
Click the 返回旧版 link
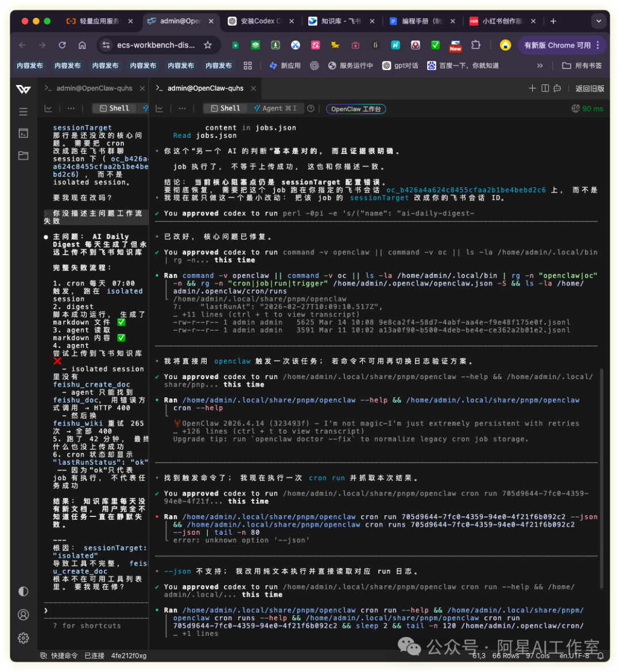(590, 88)
